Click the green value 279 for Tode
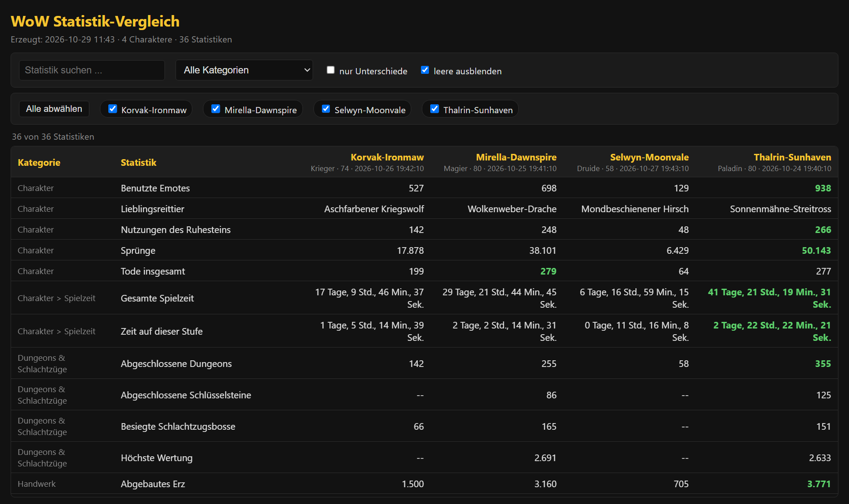The height and width of the screenshot is (504, 849). click(548, 271)
